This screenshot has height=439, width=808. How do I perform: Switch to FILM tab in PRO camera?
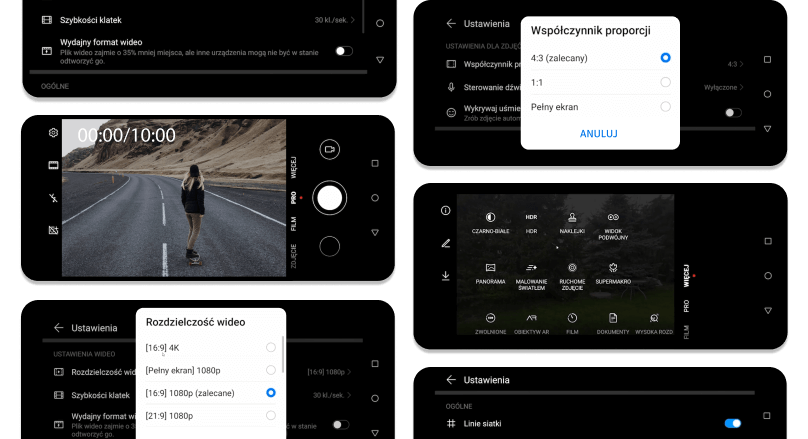click(294, 224)
